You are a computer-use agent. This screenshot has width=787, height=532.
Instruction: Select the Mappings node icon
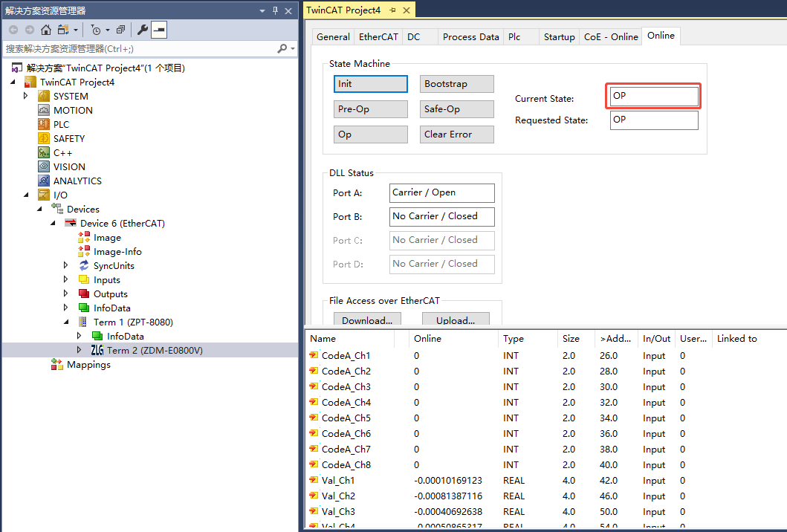57,365
